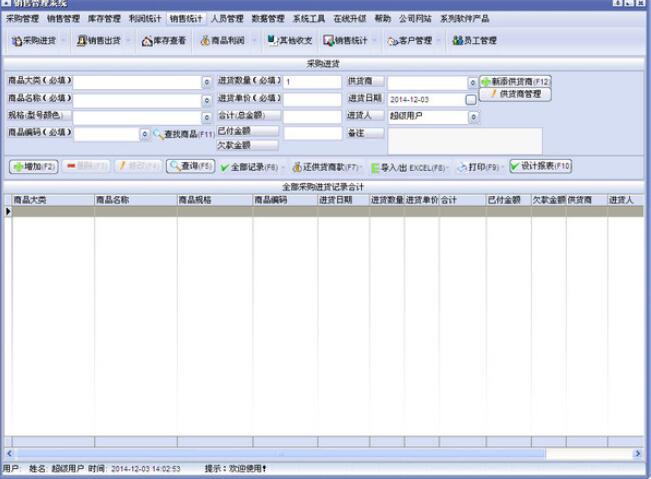This screenshot has height=479, width=651.
Task: Open the 利润统计 menu
Action: [x=145, y=19]
